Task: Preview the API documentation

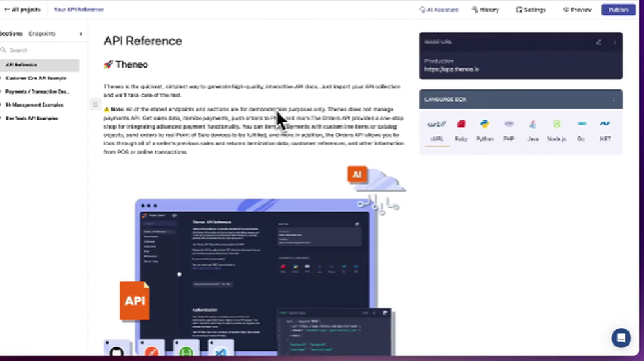Action: tap(577, 10)
